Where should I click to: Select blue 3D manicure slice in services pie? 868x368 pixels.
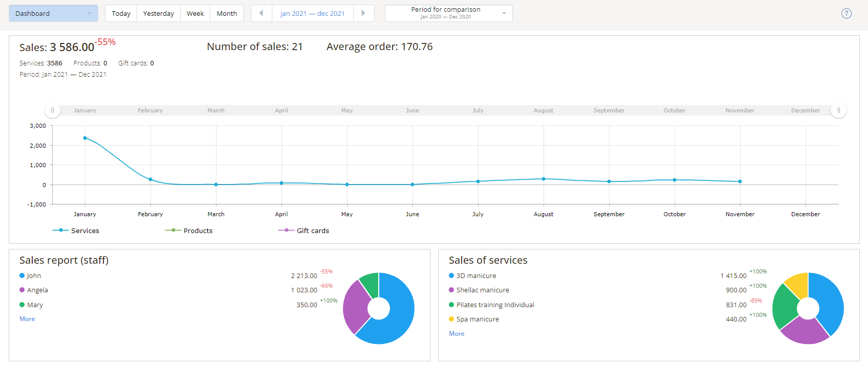(x=829, y=302)
